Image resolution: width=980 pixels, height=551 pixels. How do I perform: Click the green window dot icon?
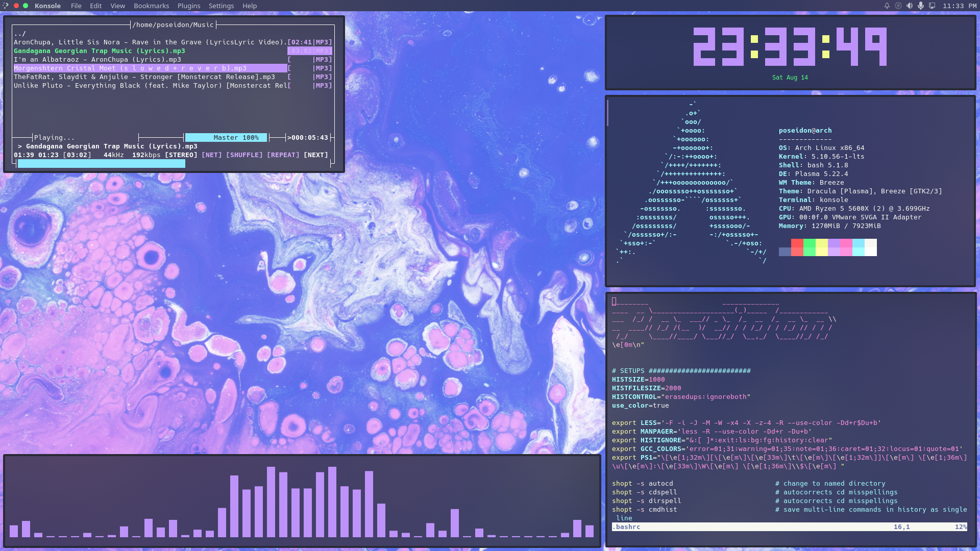[x=26, y=6]
